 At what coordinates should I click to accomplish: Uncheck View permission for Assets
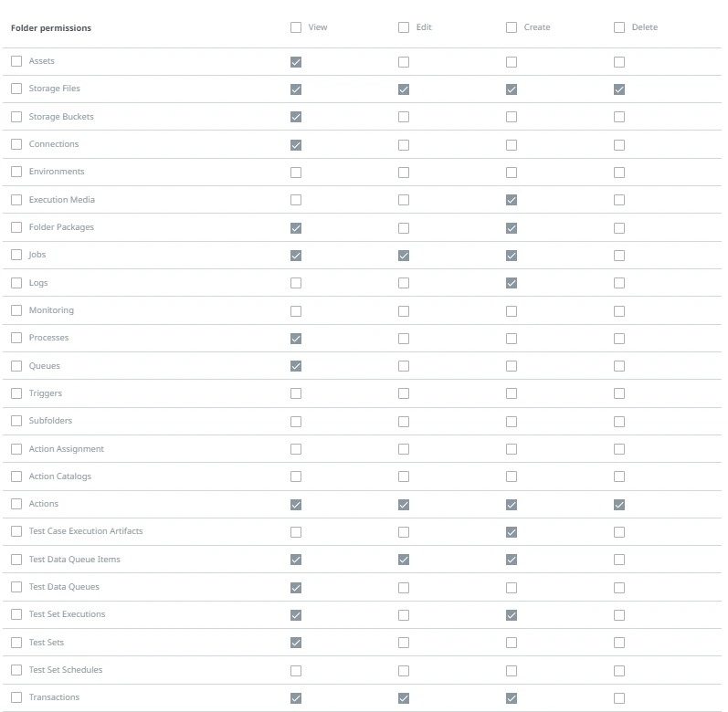tap(296, 62)
